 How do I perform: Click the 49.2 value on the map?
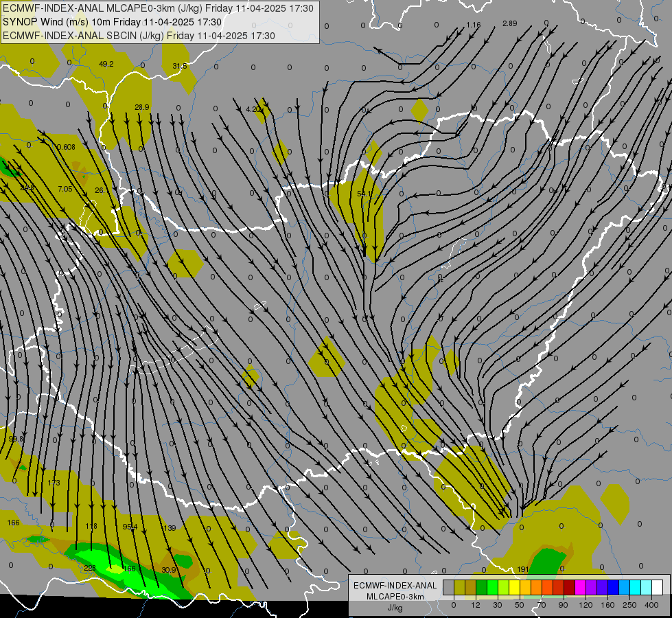(x=106, y=65)
